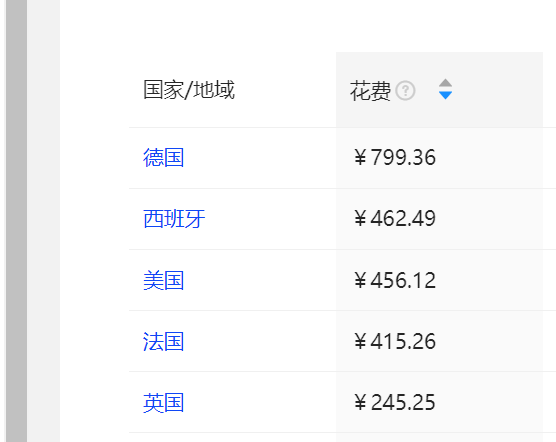
Task: Click the help question mark beside 花费
Action: (x=405, y=90)
